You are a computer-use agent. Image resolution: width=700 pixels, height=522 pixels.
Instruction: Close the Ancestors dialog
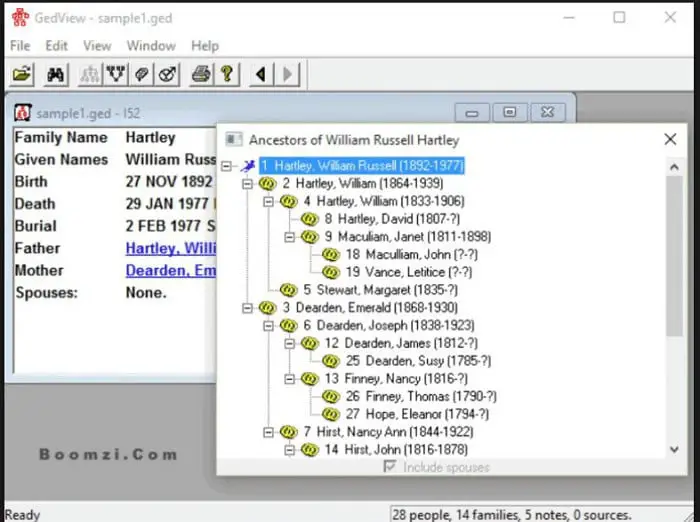click(x=670, y=139)
